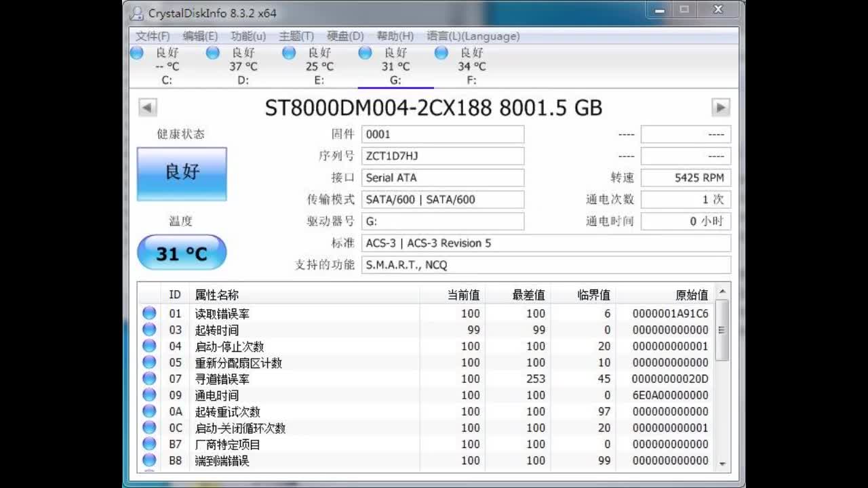Viewport: 868px width, 488px height.
Task: Open the 文件(F) menu
Action: [153, 36]
